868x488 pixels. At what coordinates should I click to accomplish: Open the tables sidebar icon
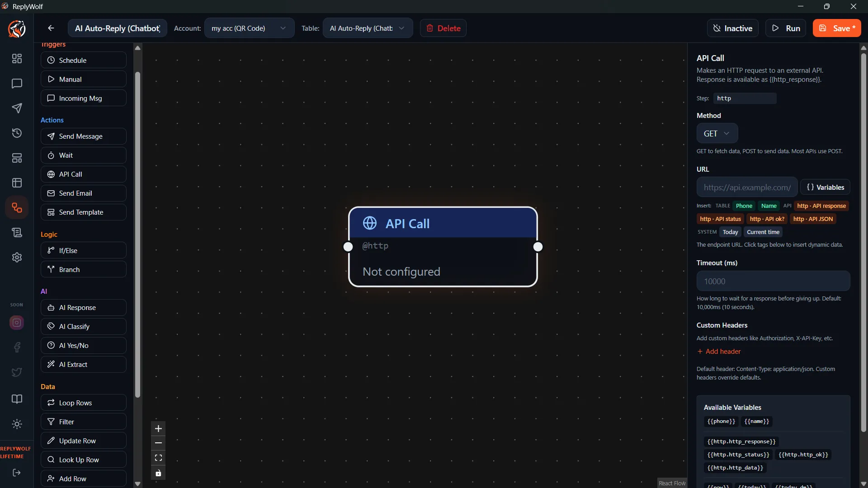(x=17, y=183)
